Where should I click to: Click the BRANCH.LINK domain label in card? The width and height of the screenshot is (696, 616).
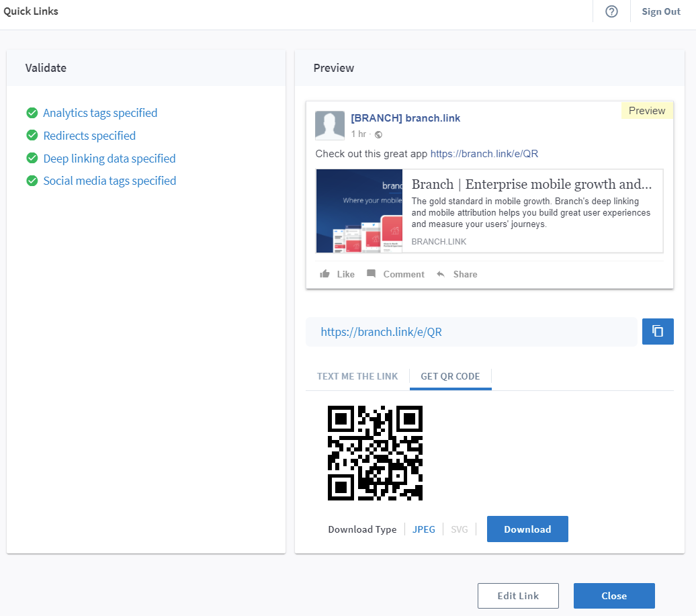point(439,241)
